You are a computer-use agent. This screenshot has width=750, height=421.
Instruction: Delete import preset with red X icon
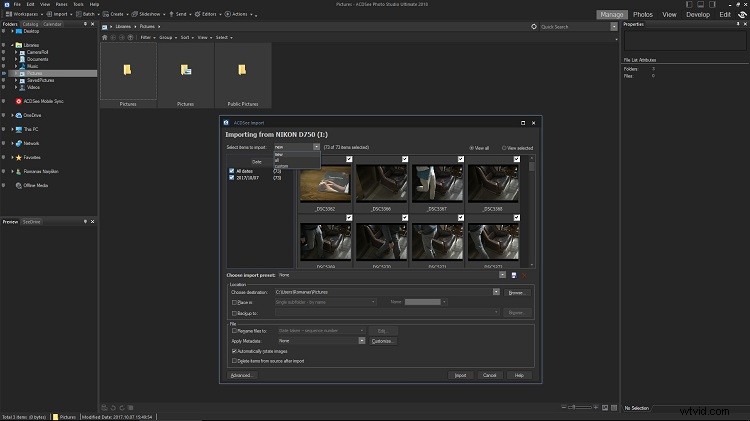pos(524,275)
